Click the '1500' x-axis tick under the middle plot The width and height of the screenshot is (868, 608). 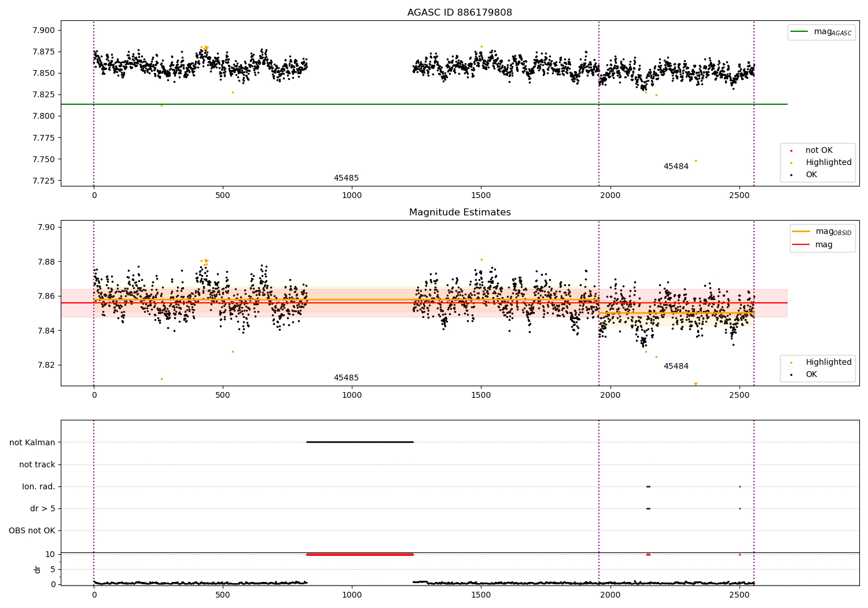(x=481, y=395)
